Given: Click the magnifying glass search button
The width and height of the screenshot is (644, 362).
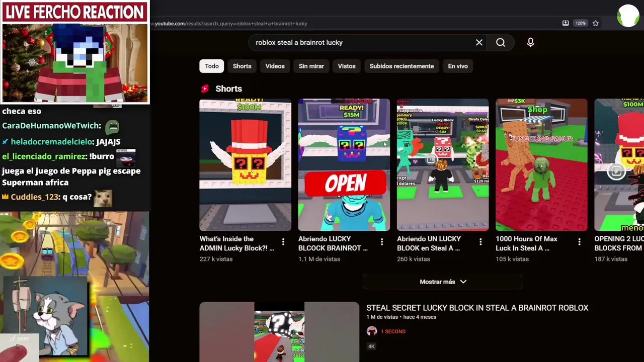Looking at the screenshot, I should [501, 43].
